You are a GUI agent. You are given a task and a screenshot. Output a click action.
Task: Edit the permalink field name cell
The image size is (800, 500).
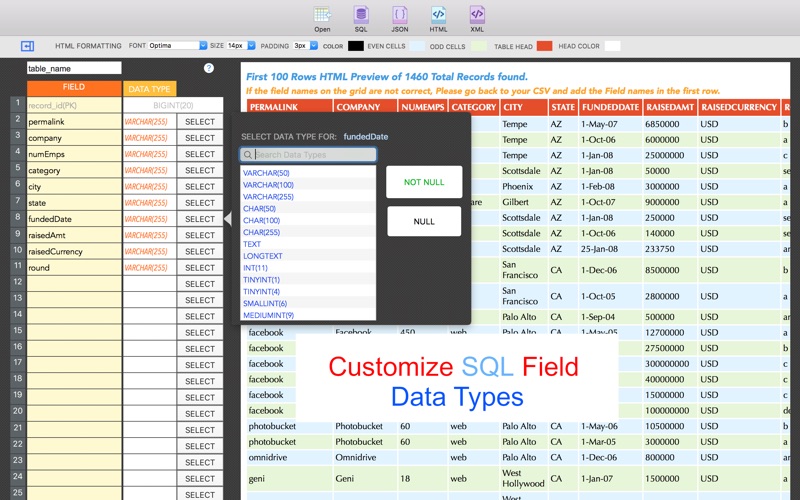coord(74,122)
